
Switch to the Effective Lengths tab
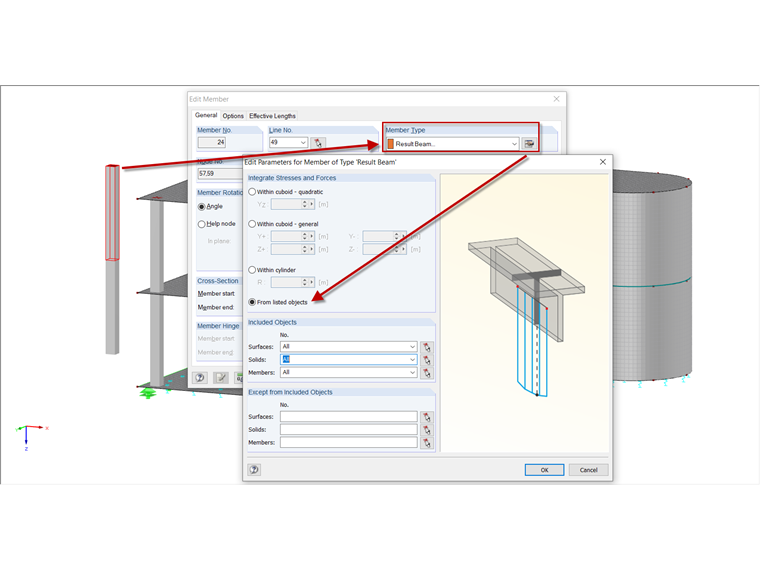click(x=272, y=116)
